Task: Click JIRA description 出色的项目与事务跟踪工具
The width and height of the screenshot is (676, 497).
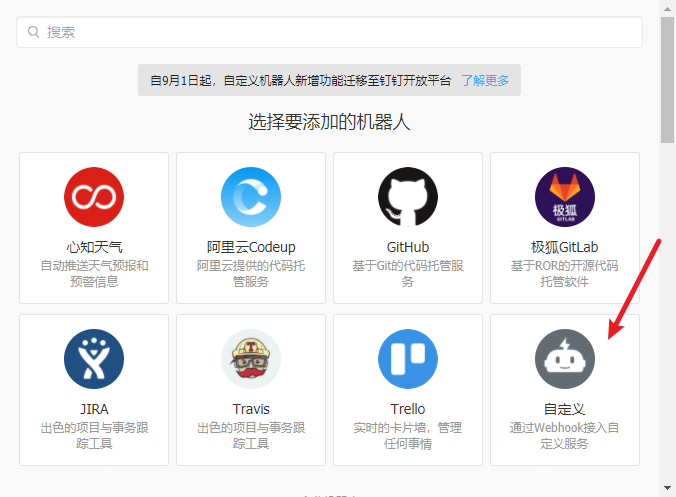Action: [94, 435]
